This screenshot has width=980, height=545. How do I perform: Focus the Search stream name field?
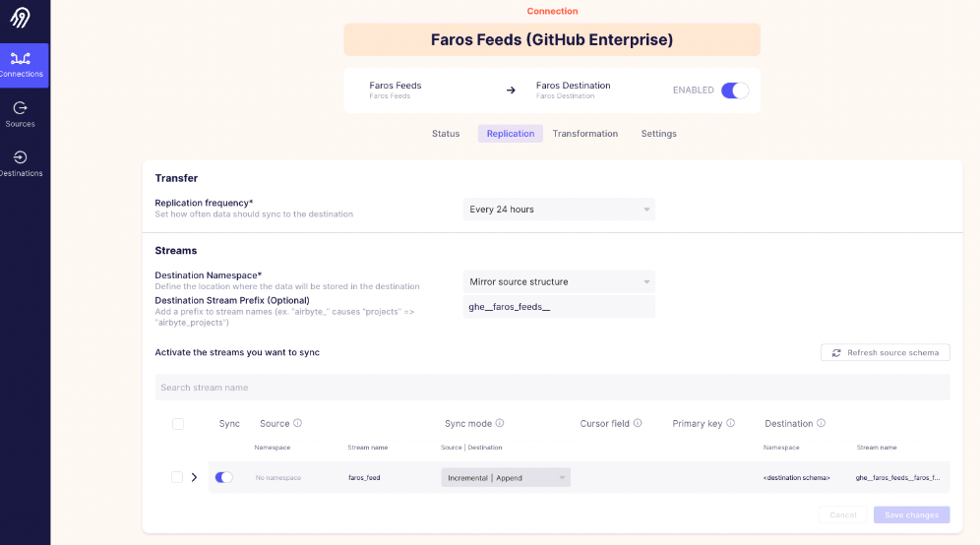click(553, 388)
